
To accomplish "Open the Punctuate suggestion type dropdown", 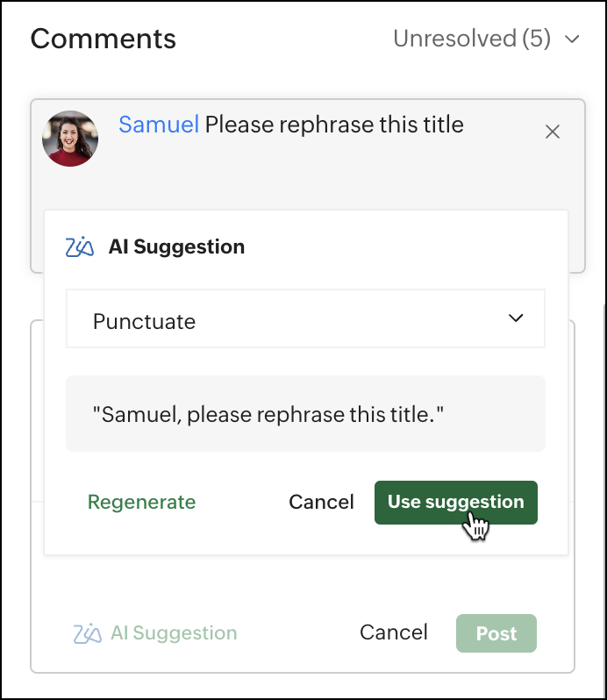I will [305, 321].
